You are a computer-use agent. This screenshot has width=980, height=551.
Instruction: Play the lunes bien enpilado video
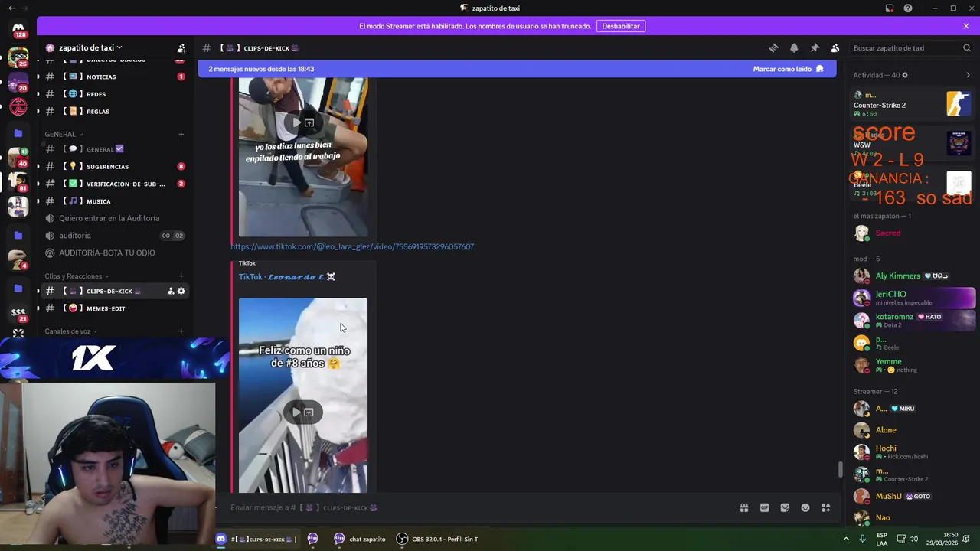coord(296,122)
